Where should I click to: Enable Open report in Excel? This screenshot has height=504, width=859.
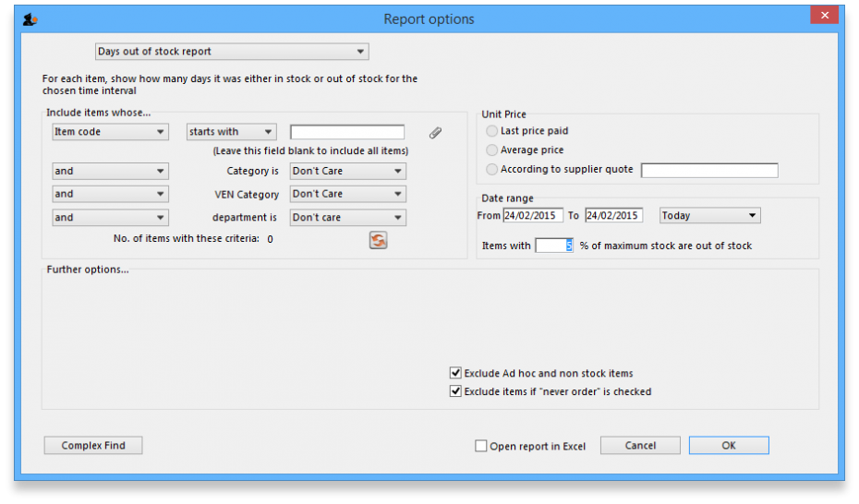click(x=481, y=447)
